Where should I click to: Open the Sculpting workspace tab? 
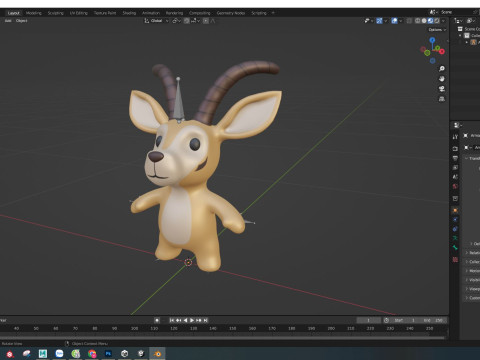55,13
